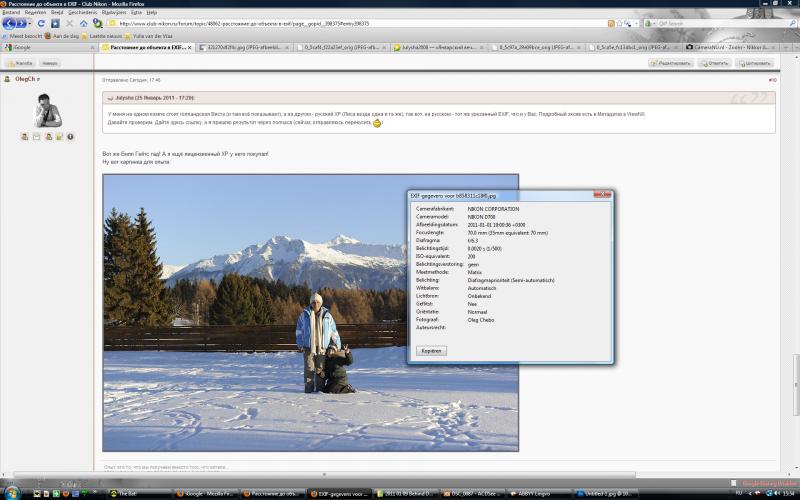
Task: Open the Aan de slag bookmark
Action: [x=62, y=36]
